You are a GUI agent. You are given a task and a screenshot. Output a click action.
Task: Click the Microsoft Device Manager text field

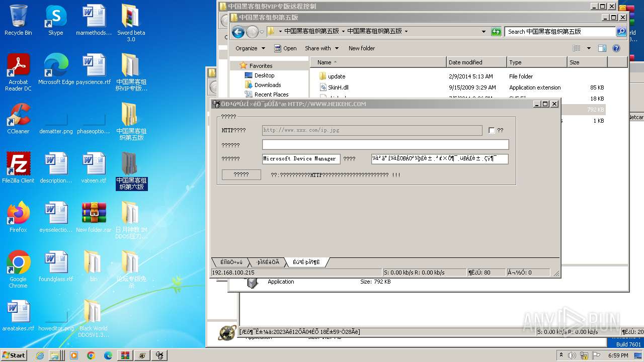pyautogui.click(x=301, y=158)
